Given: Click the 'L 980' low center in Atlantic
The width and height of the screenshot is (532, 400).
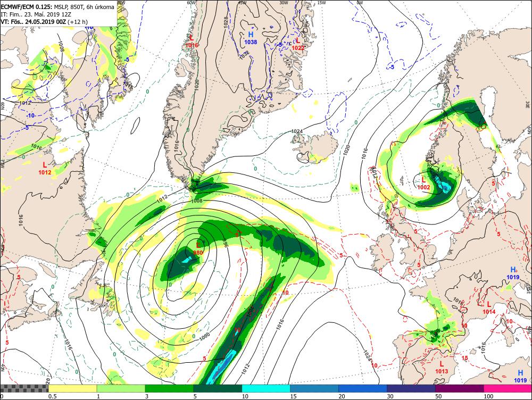Looking at the screenshot, I should tap(198, 248).
